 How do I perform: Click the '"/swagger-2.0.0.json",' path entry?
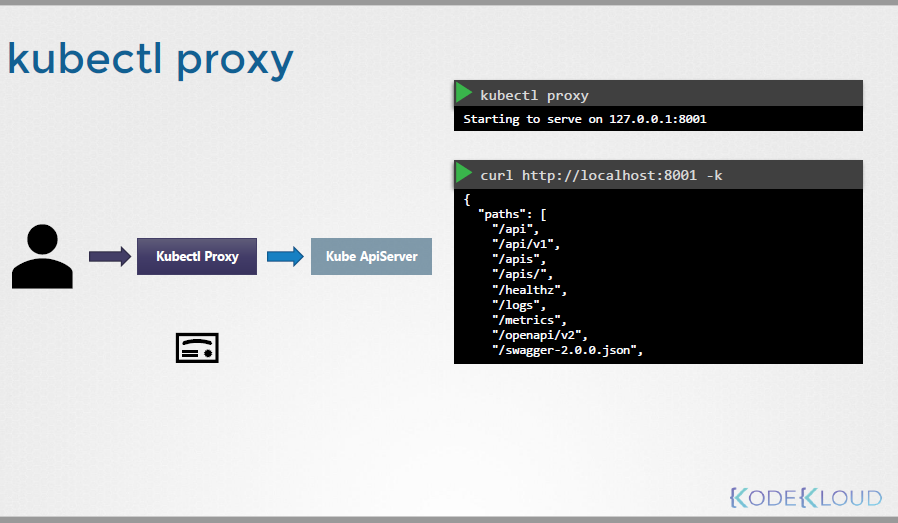click(x=568, y=350)
